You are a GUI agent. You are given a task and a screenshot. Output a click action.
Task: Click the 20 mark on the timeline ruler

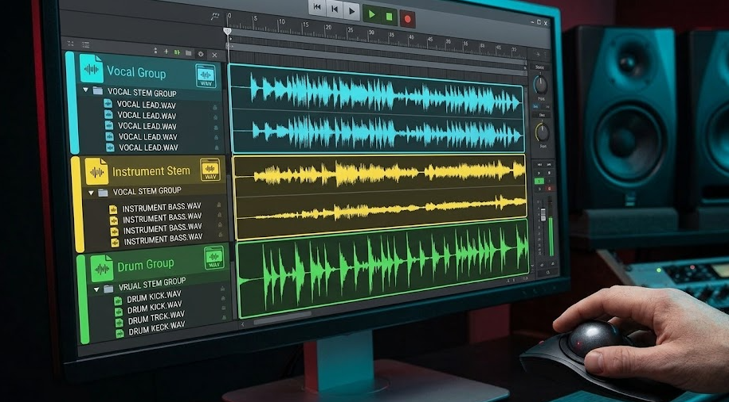[328, 27]
